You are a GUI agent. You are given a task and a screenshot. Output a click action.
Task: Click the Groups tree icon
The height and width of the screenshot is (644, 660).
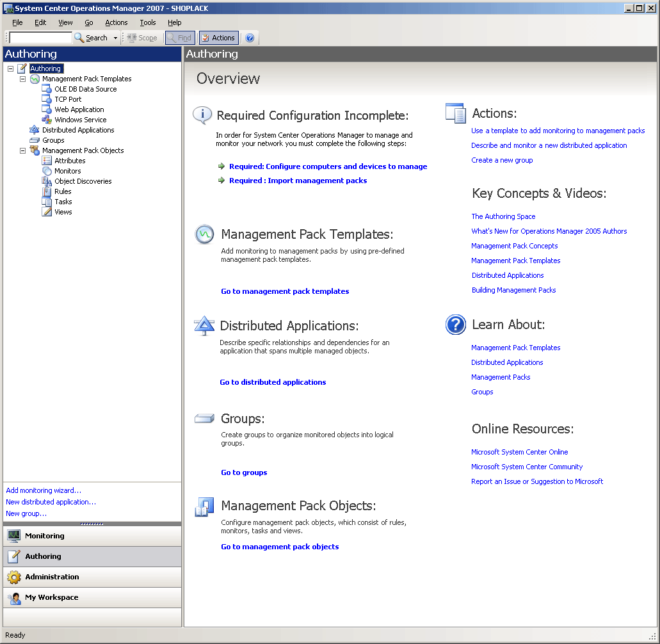35,140
